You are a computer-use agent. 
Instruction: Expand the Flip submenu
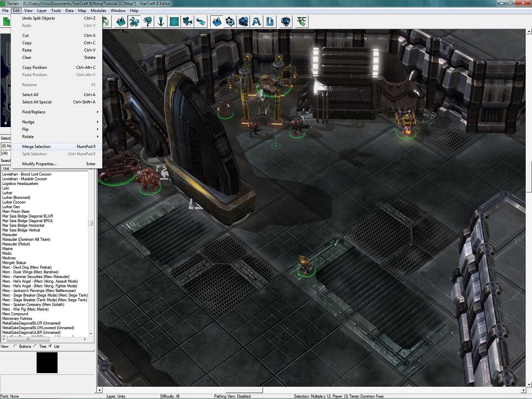tap(57, 129)
